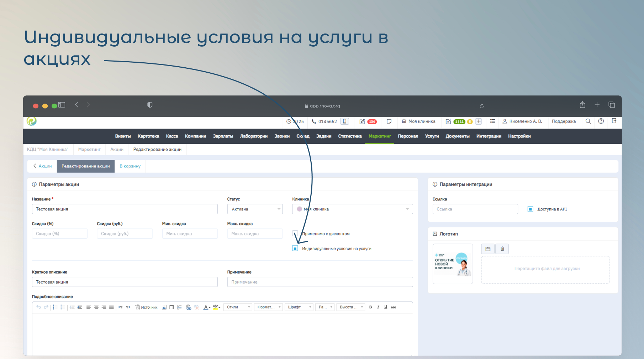Click the browse folder icon for logo

click(x=488, y=249)
